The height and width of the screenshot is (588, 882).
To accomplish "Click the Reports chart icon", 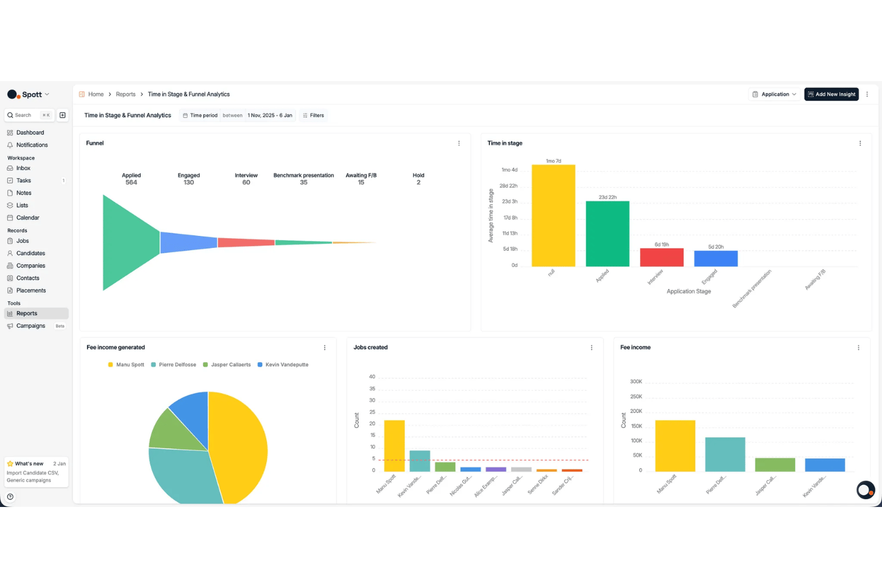I will click(10, 313).
